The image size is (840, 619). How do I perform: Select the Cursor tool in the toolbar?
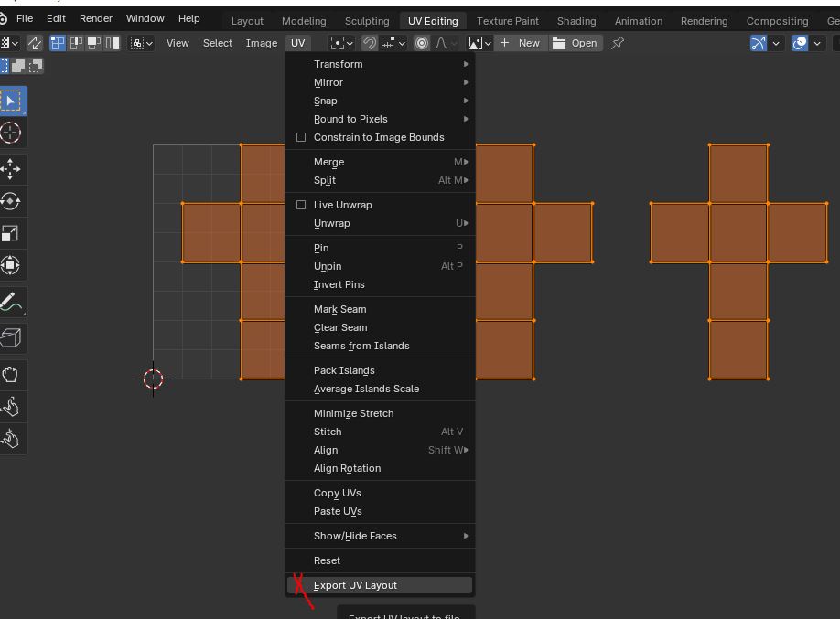(x=11, y=133)
